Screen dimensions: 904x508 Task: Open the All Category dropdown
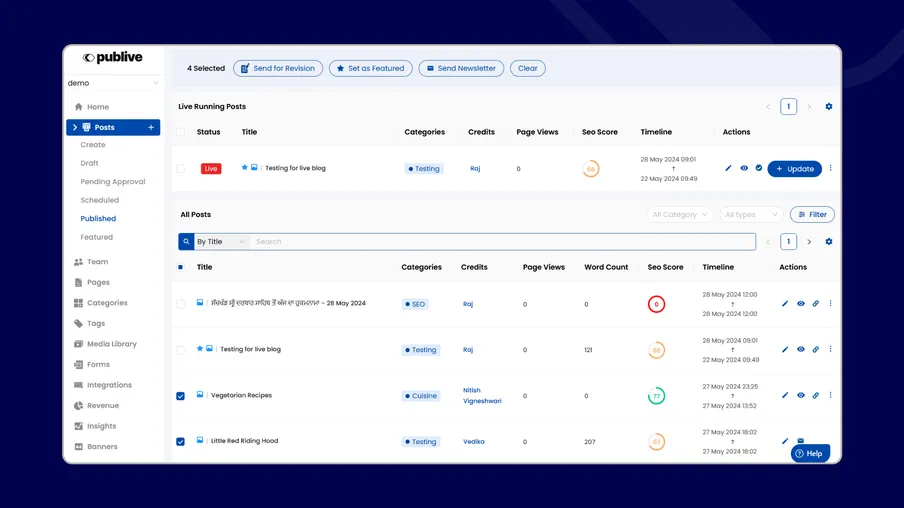tap(680, 214)
